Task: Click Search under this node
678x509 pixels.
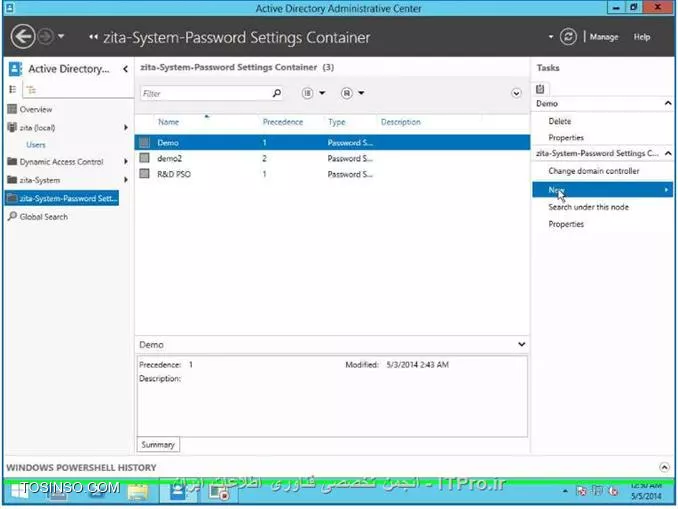Action: point(588,207)
